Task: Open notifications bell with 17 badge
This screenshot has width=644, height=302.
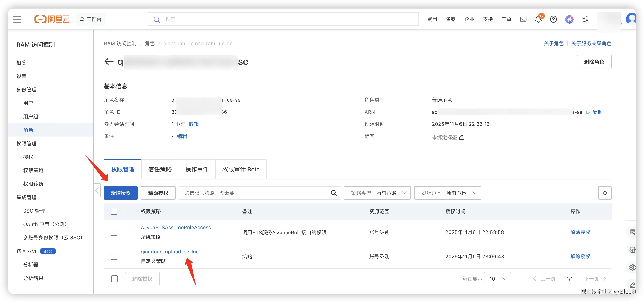Action: tap(538, 19)
